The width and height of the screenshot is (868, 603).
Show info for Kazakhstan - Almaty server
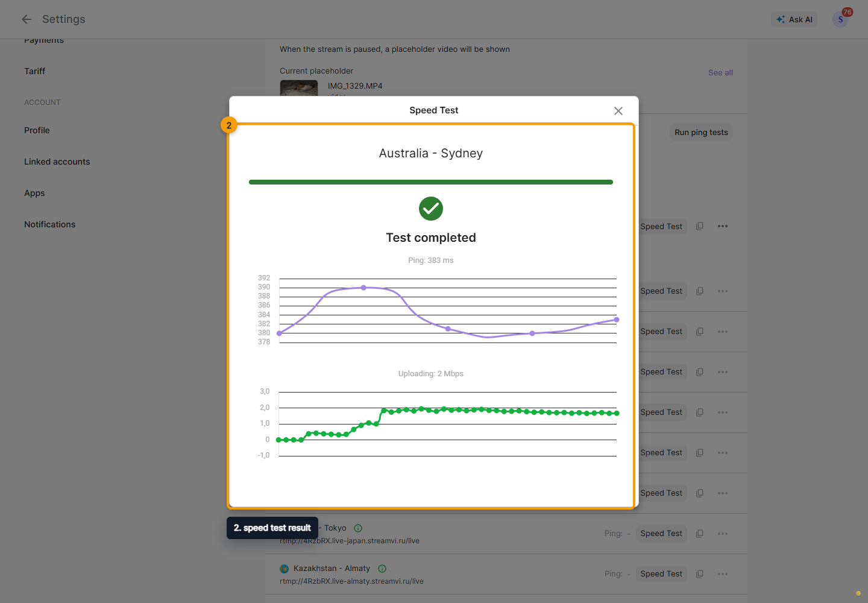point(382,569)
